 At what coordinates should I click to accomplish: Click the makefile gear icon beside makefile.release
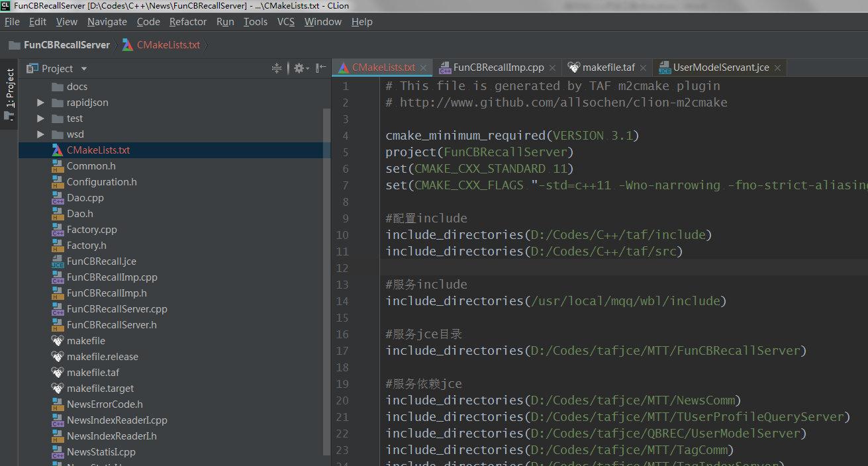[58, 356]
